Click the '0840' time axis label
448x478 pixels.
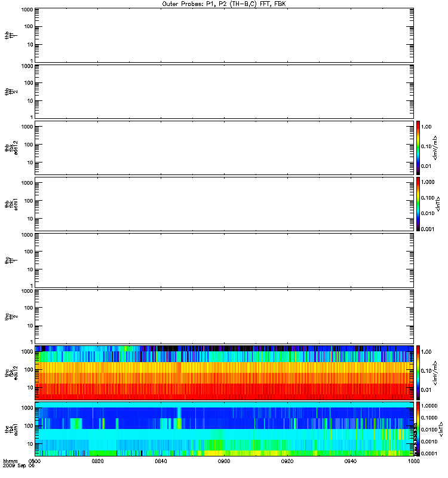click(x=161, y=461)
